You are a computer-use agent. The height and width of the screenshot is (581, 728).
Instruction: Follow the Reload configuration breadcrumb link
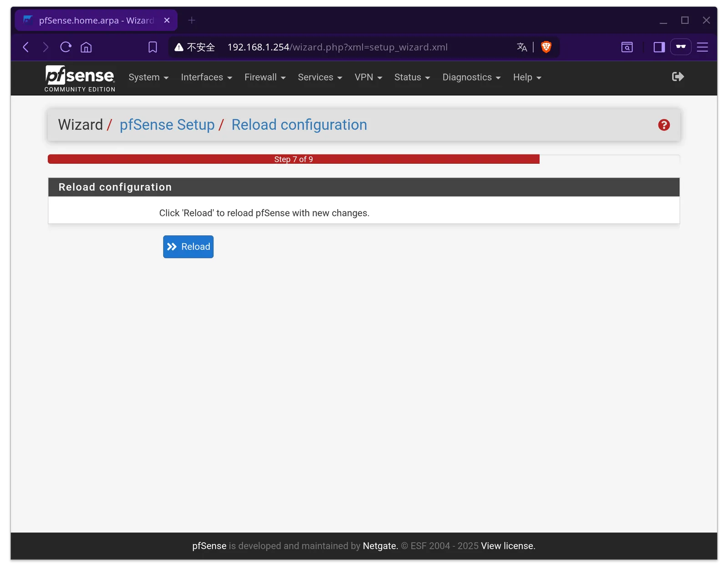pos(299,125)
